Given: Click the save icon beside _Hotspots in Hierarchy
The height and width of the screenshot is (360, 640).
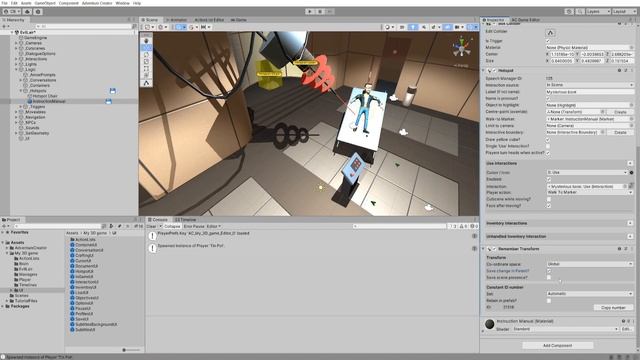Looking at the screenshot, I should click(x=113, y=91).
